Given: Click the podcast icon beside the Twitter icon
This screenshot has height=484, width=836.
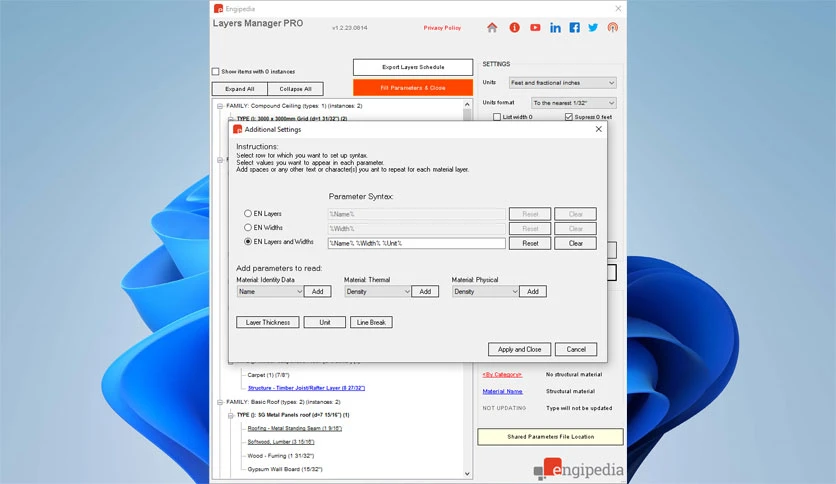Looking at the screenshot, I should [613, 28].
